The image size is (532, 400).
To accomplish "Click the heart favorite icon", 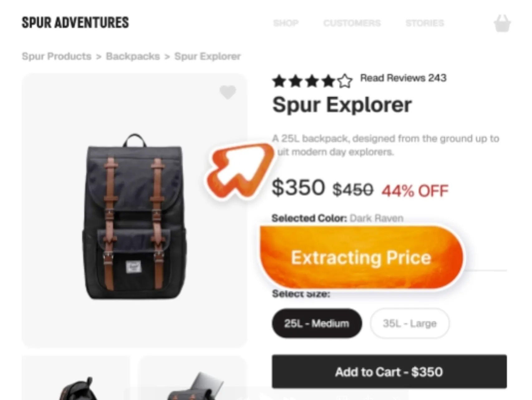I will point(228,92).
